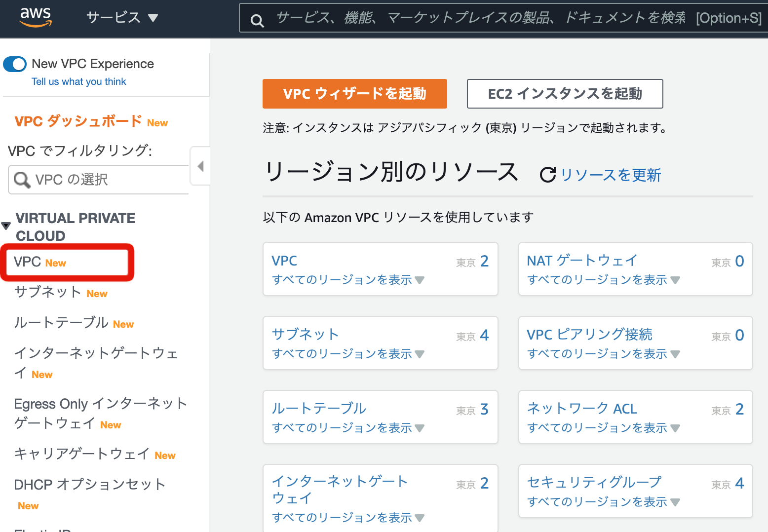Click EC2 インスタンスを起動 button

pyautogui.click(x=565, y=94)
